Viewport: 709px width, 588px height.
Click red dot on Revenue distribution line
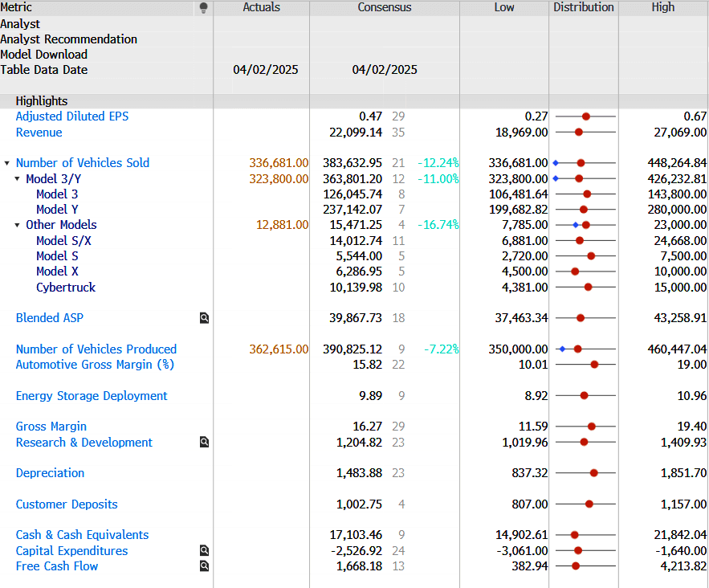pos(578,133)
